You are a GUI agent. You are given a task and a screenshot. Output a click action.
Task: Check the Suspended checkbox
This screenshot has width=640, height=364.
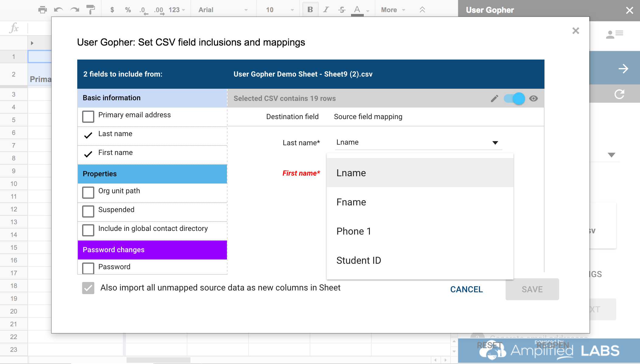point(88,211)
